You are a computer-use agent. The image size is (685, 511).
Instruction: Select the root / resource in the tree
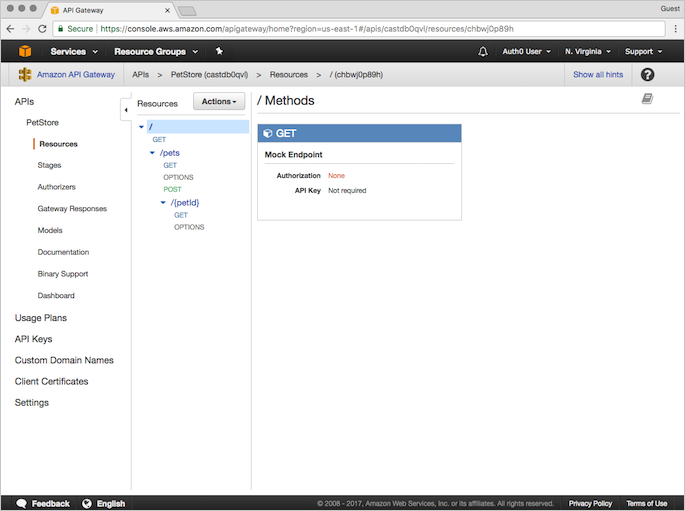point(198,127)
